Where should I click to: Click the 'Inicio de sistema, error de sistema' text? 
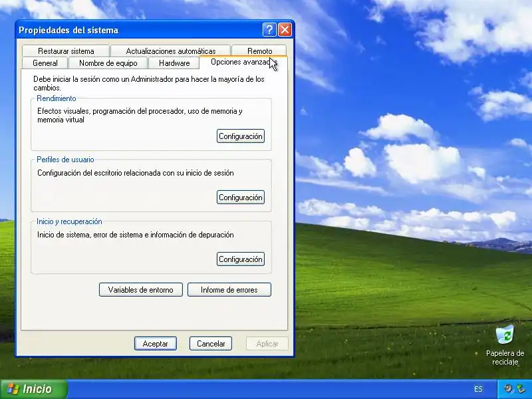point(136,235)
